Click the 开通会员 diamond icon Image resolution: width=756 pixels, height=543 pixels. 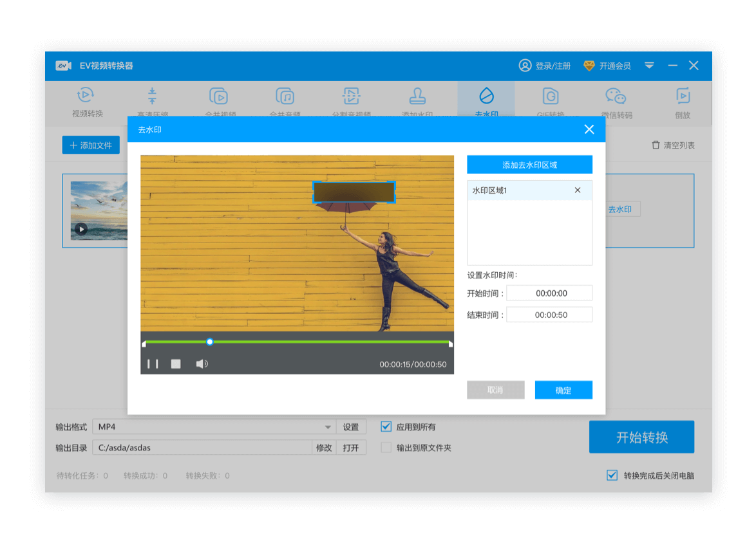point(589,66)
